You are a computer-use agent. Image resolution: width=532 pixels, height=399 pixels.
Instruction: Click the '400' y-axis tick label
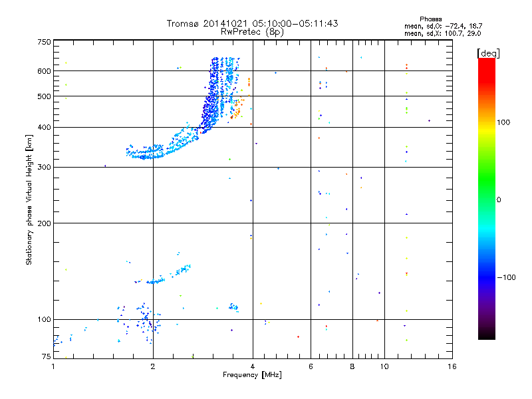click(x=44, y=128)
